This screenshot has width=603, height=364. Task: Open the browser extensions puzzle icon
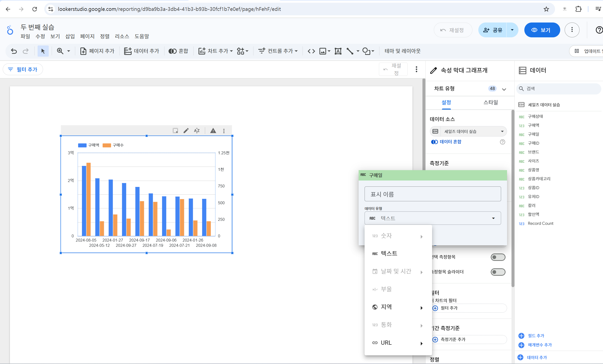click(x=578, y=9)
